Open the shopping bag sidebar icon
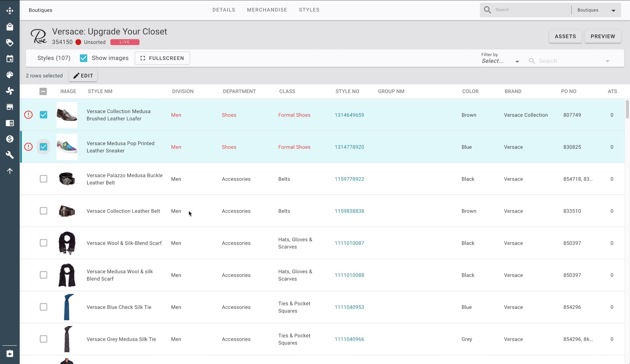This screenshot has height=364, width=630. coord(10,27)
